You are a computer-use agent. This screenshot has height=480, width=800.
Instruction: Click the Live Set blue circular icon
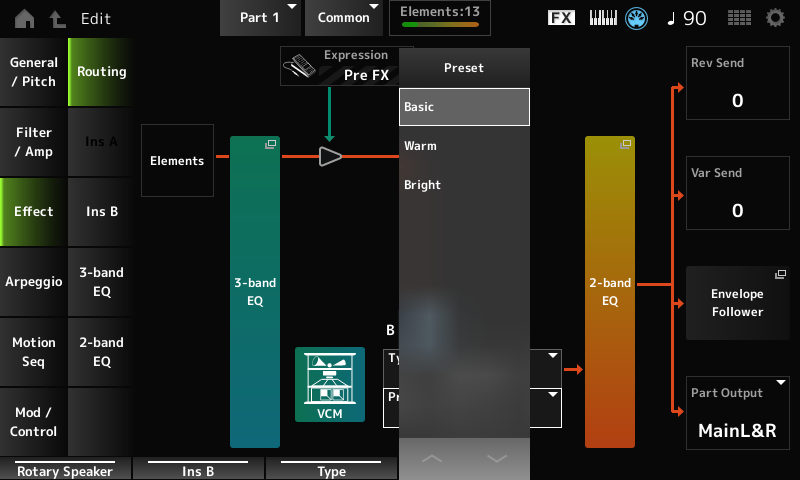pos(638,18)
